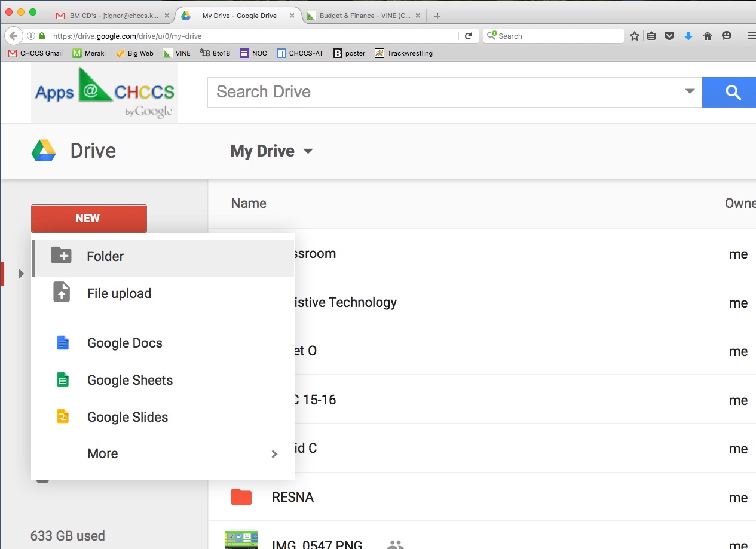
Task: Click the red NEW button
Action: 88,218
